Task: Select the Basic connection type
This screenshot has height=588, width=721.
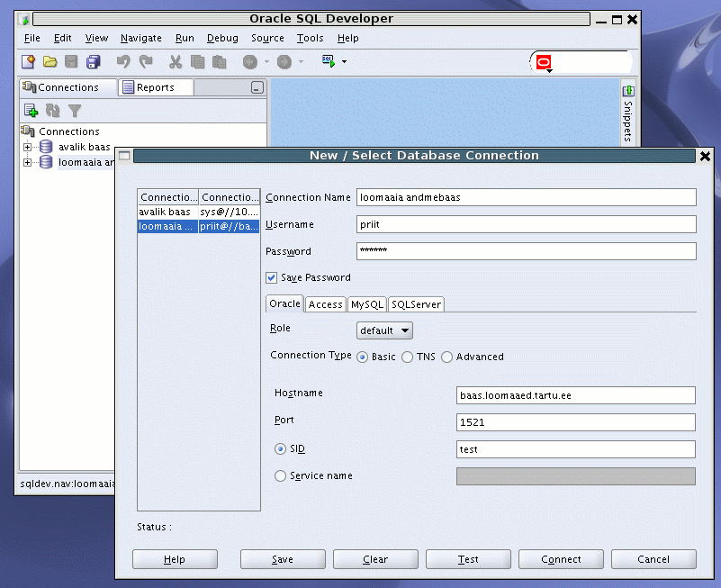Action: [x=363, y=357]
